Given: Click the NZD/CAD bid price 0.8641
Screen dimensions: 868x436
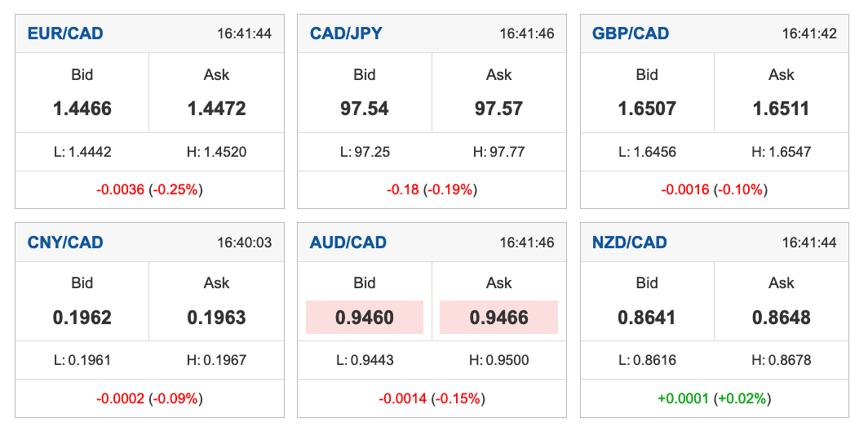Looking at the screenshot, I should point(647,318).
